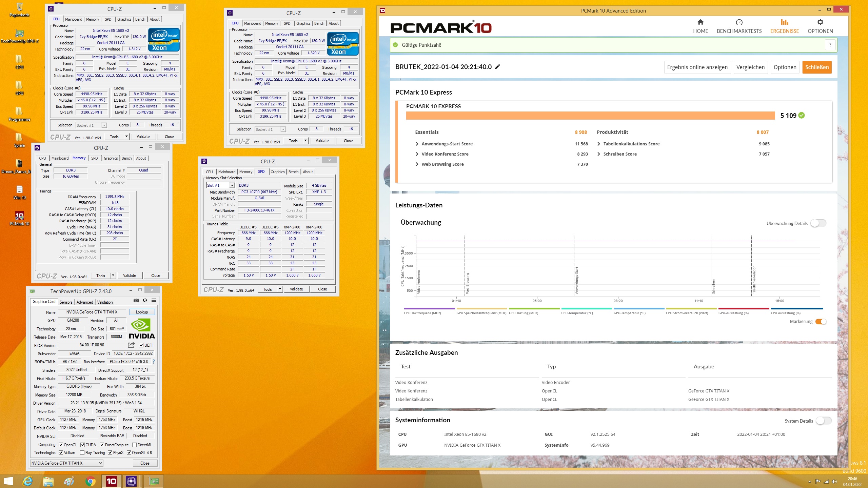
Task: Open the Programme desktop folder
Action: pos(19,114)
